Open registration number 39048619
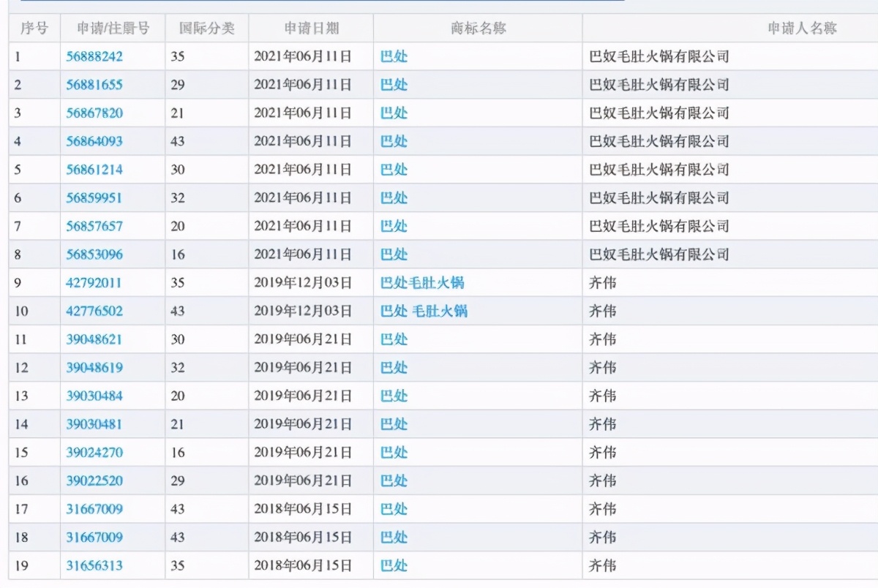 pos(94,367)
